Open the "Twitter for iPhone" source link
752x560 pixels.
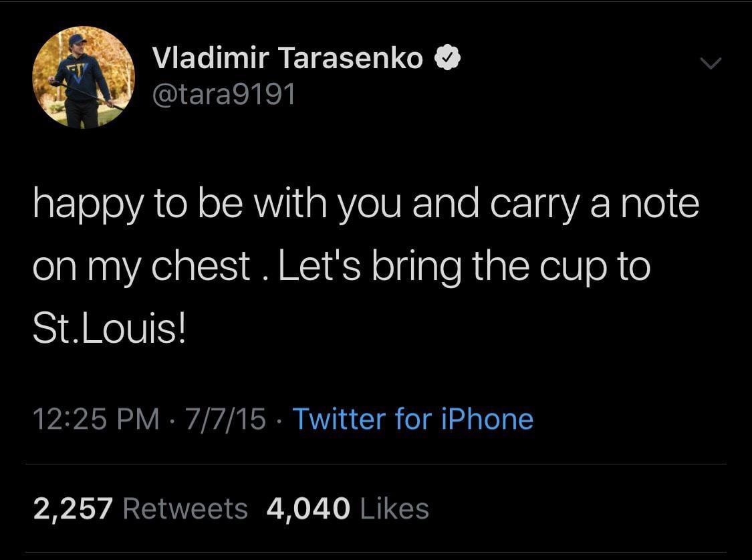(412, 420)
